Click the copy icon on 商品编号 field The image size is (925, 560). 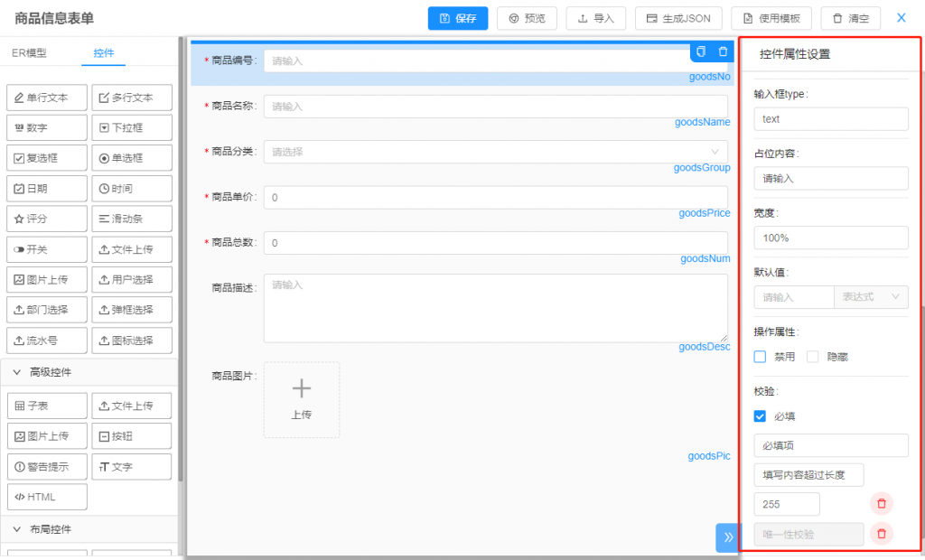701,51
